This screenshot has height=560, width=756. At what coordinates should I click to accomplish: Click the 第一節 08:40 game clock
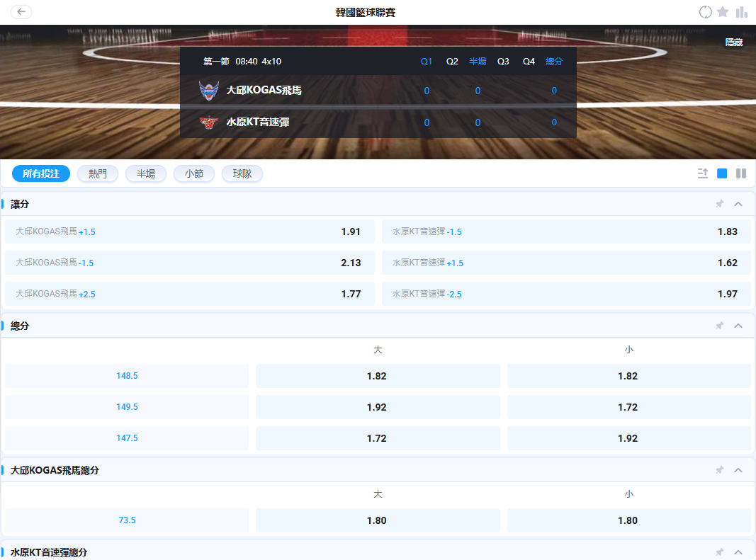[230, 61]
